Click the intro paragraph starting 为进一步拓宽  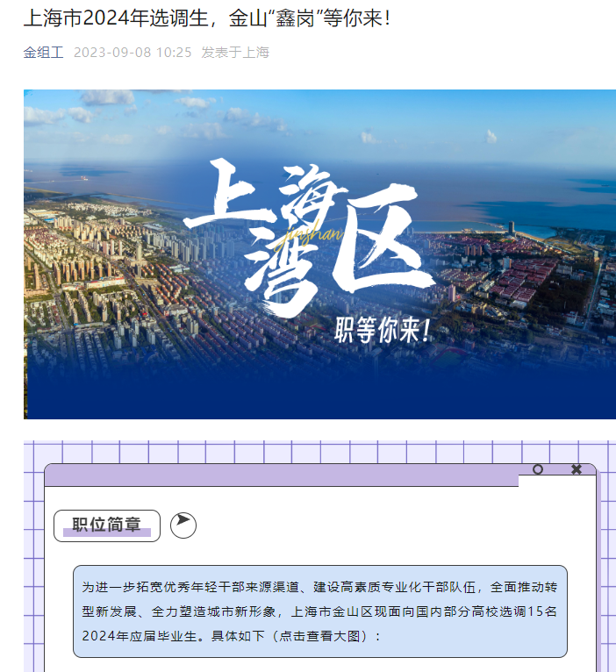coord(319,611)
